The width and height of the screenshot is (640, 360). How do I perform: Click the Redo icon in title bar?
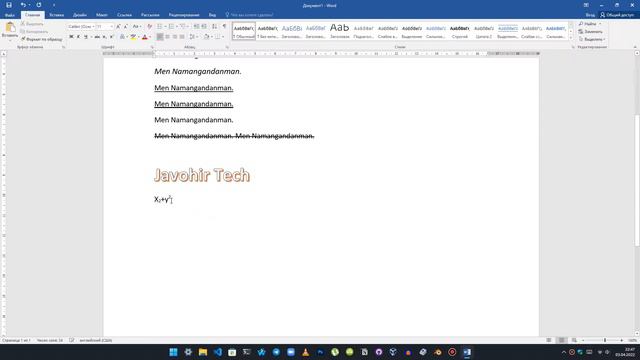39,5
